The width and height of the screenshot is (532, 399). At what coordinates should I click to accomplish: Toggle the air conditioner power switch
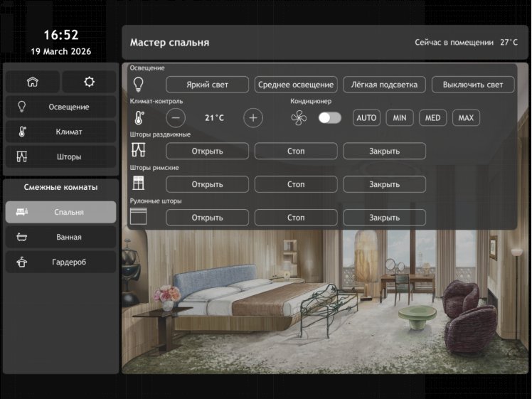coord(329,118)
